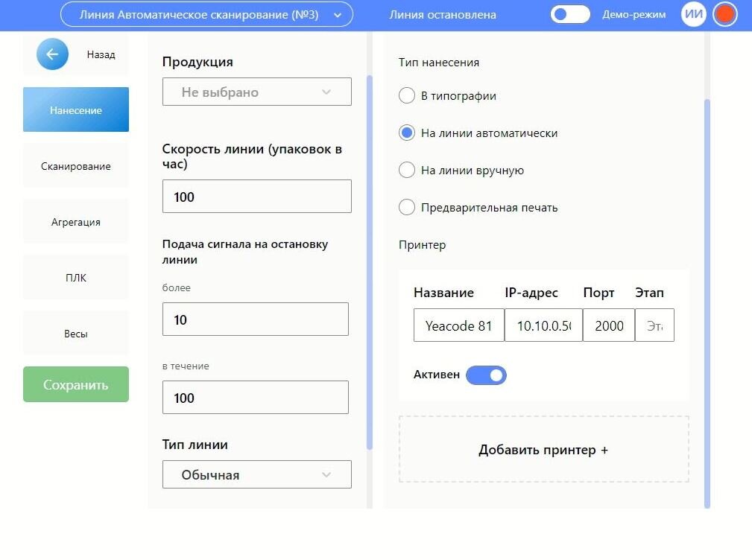Switch to the Агрегация tab
This screenshot has height=560, width=752.
click(76, 222)
